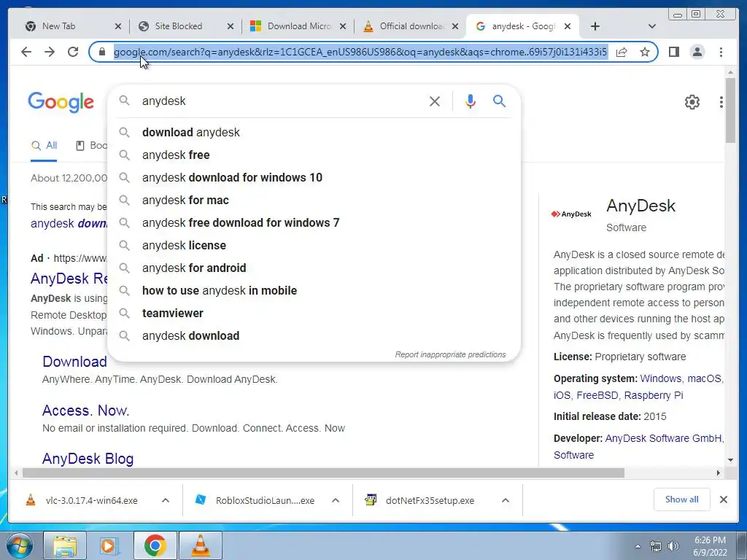Close the Site Blocked tab
This screenshot has height=560, width=747.
point(230,26)
